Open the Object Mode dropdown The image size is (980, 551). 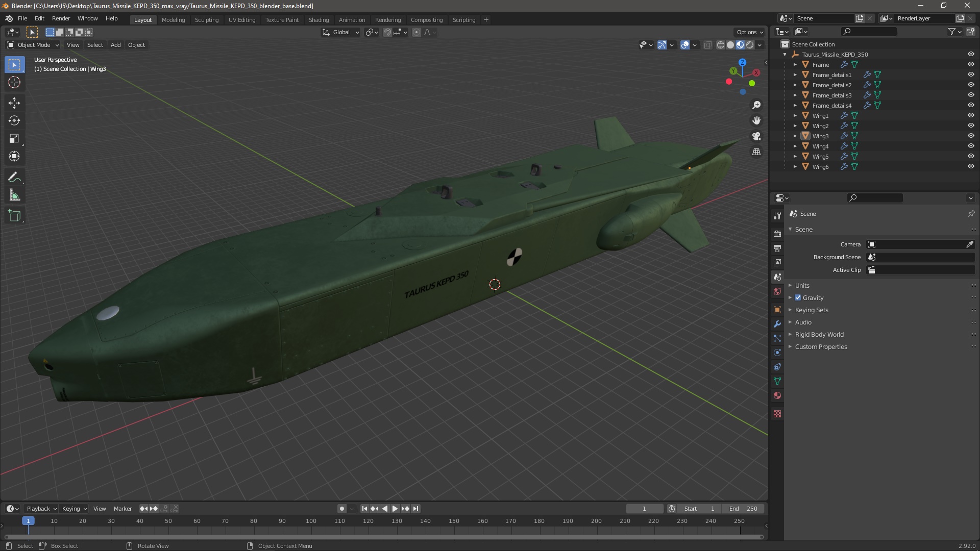click(x=33, y=45)
